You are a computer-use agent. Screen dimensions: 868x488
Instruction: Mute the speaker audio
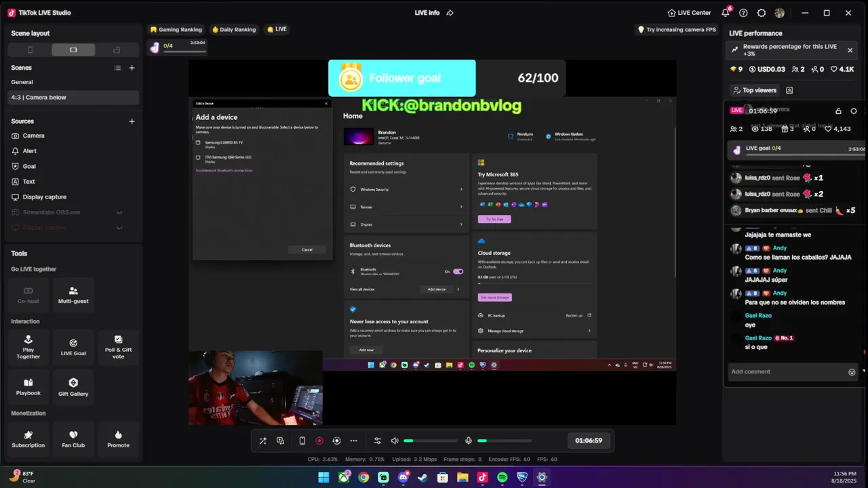[x=395, y=441]
